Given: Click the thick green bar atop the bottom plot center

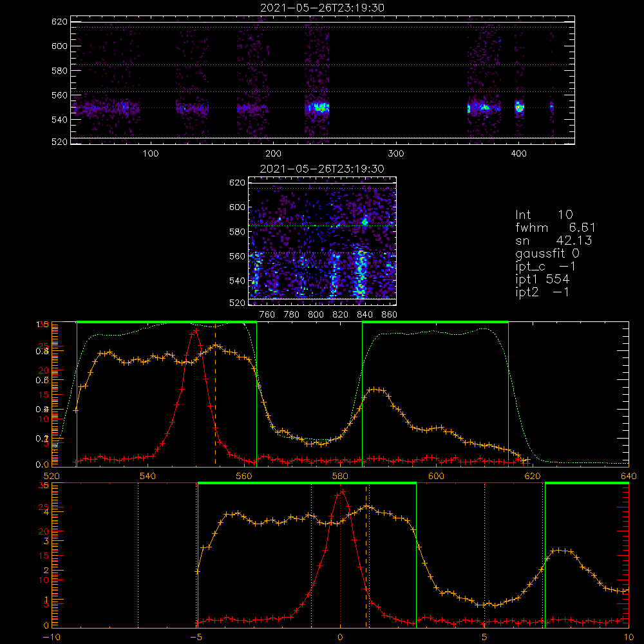Looking at the screenshot, I should point(307,484).
